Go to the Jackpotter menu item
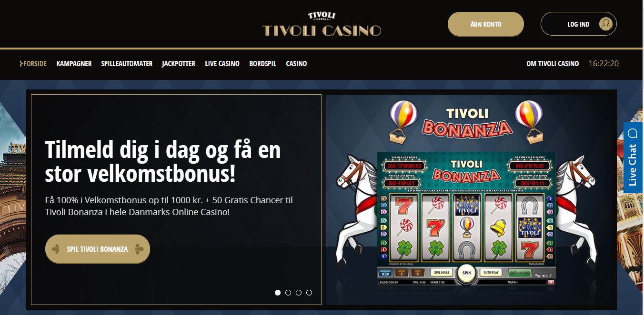Viewport: 644px width, 315px height. pos(179,64)
